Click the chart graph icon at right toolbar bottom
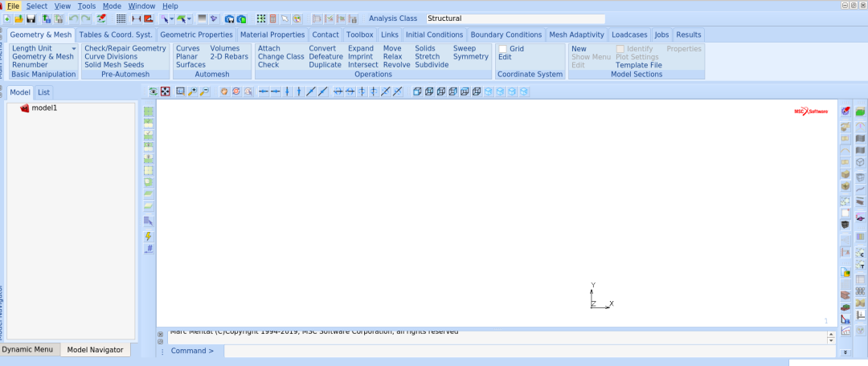868x366 pixels. click(845, 331)
